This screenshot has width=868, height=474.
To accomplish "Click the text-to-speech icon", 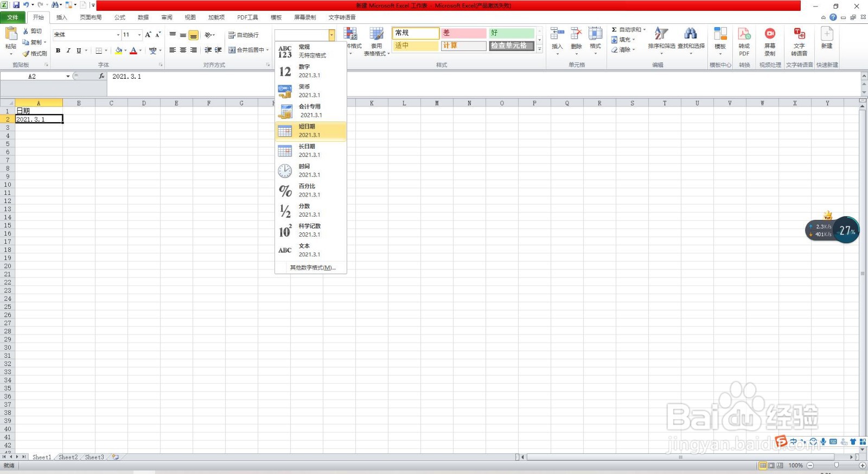I will tap(799, 34).
